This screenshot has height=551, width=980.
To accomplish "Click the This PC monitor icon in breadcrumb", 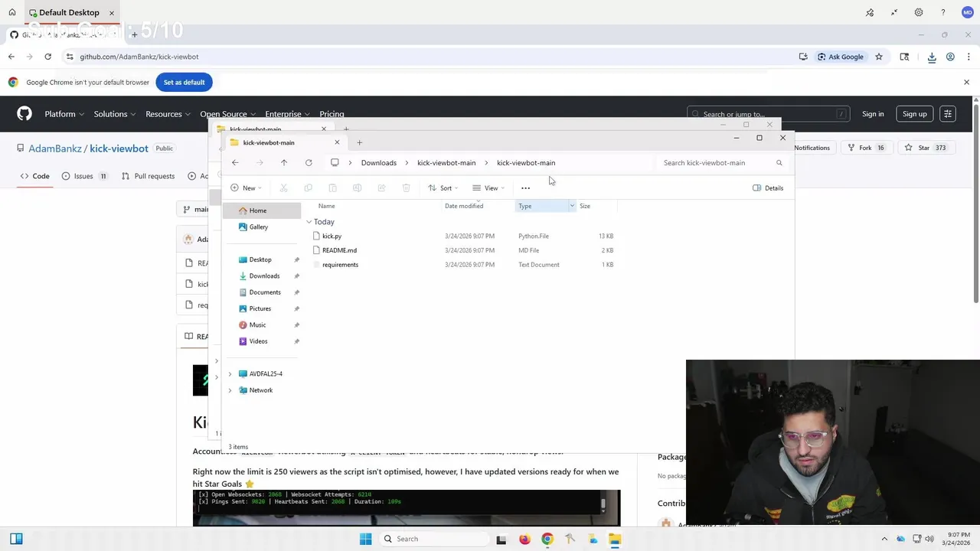I will [x=335, y=163].
